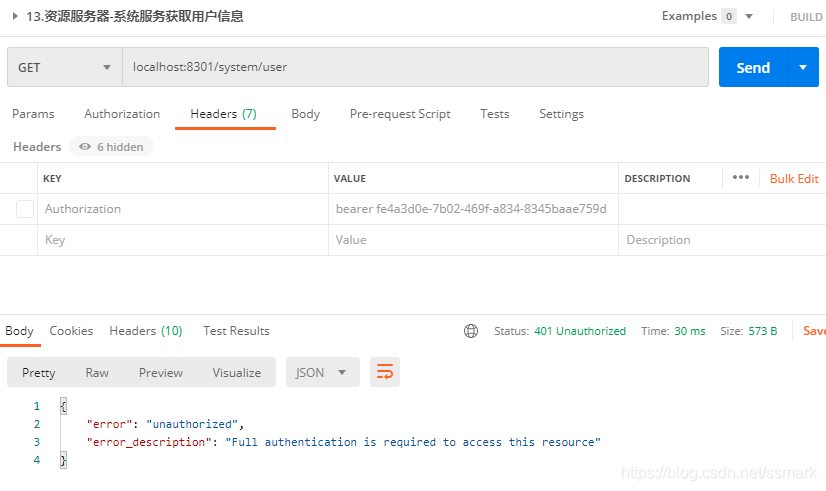Open the request Body tab

(306, 114)
